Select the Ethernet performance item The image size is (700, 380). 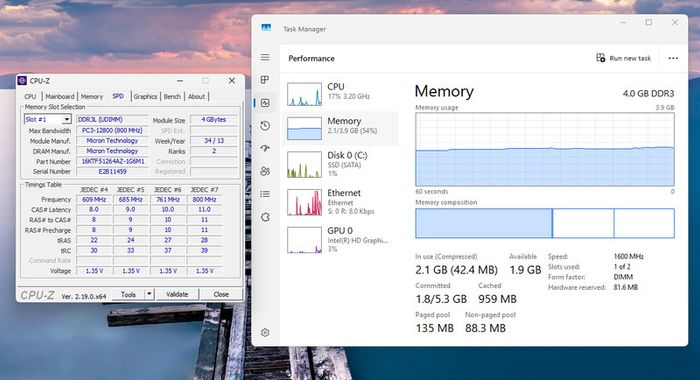[340, 202]
